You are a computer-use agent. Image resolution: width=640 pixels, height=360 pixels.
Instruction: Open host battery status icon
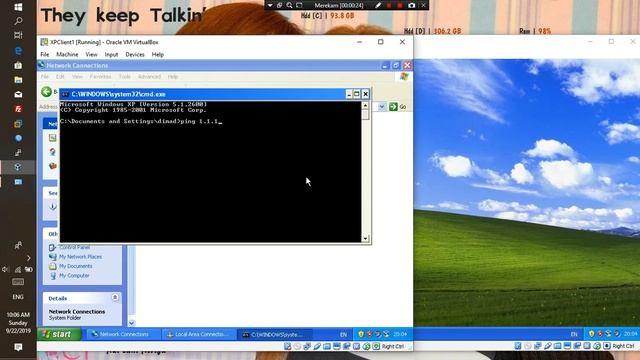point(29,269)
